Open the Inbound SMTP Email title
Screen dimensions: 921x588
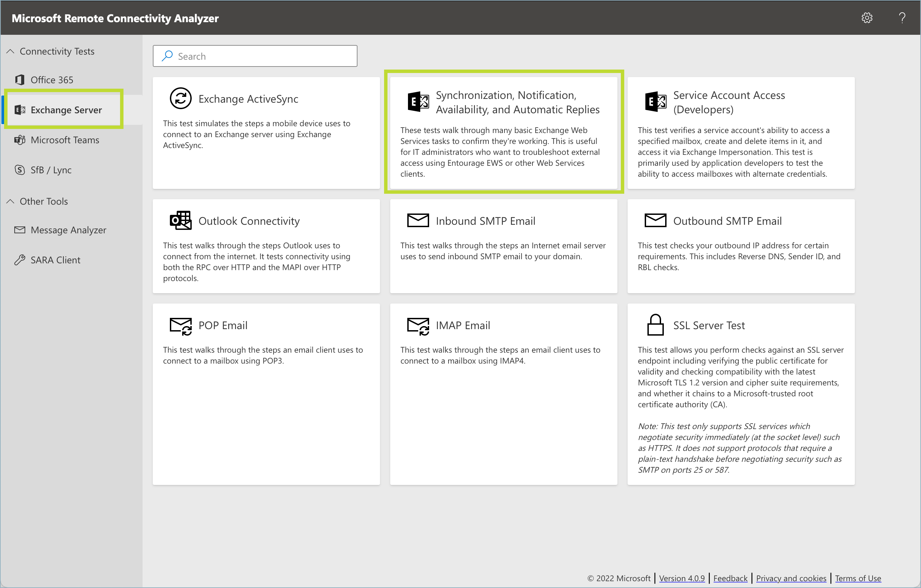pos(485,221)
